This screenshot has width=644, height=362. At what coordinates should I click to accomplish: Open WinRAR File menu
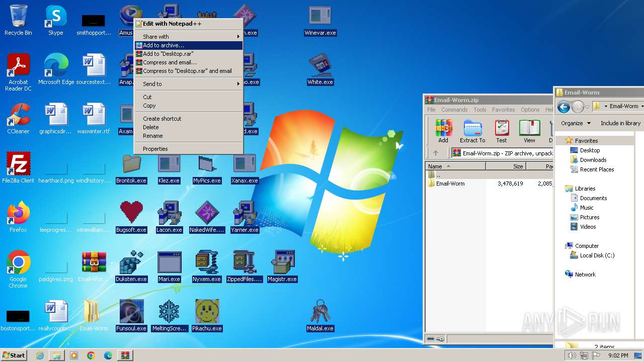tap(431, 110)
